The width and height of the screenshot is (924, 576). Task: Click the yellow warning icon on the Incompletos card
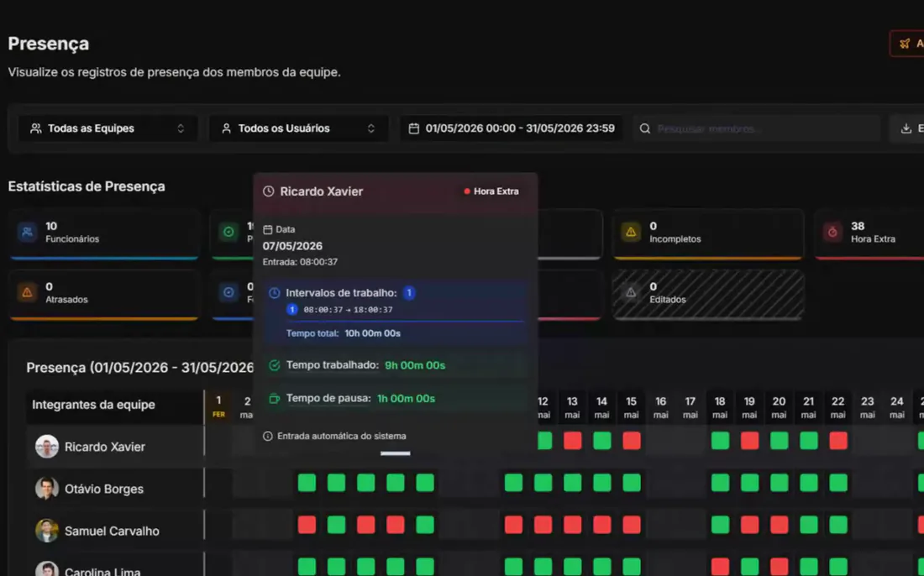coord(631,232)
